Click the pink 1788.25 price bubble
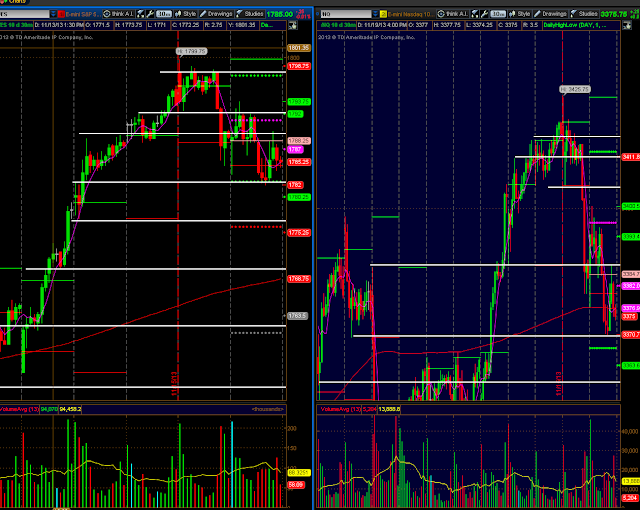 299,141
